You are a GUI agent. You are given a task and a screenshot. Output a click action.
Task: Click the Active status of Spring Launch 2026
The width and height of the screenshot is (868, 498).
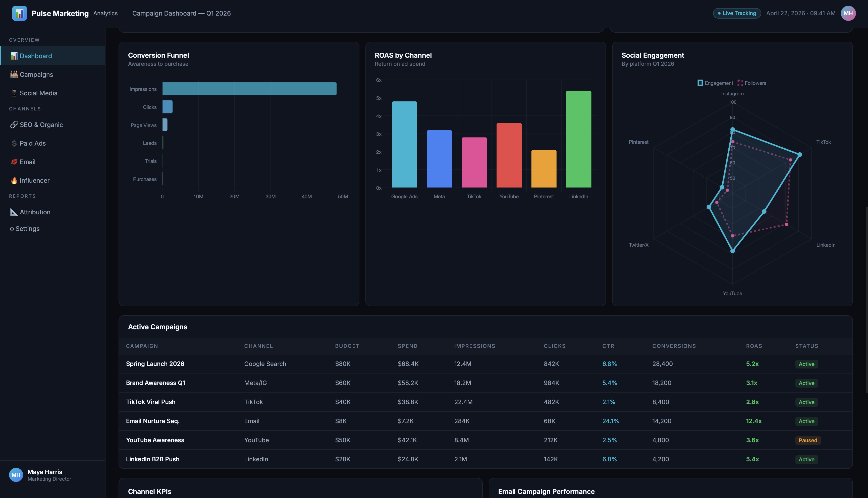click(x=806, y=364)
